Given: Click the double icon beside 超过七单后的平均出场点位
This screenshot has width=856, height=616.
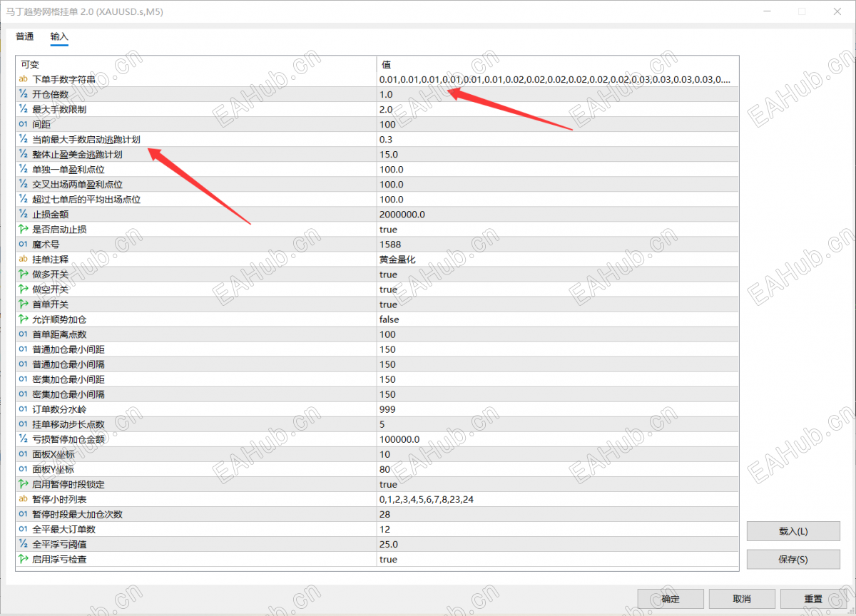Looking at the screenshot, I should coord(24,199).
